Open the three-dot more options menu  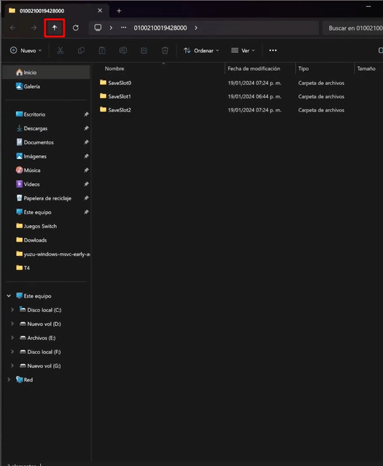(273, 50)
